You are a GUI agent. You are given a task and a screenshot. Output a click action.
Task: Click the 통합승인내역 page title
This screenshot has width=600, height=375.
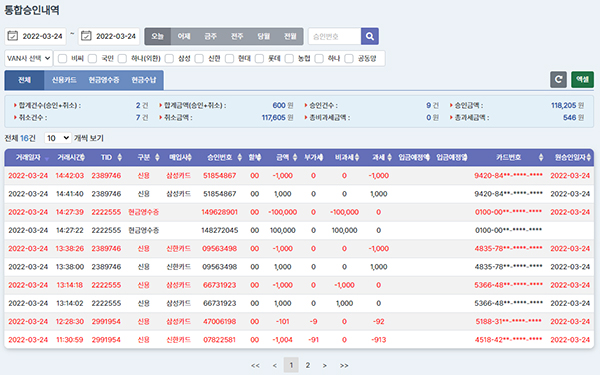pos(32,10)
